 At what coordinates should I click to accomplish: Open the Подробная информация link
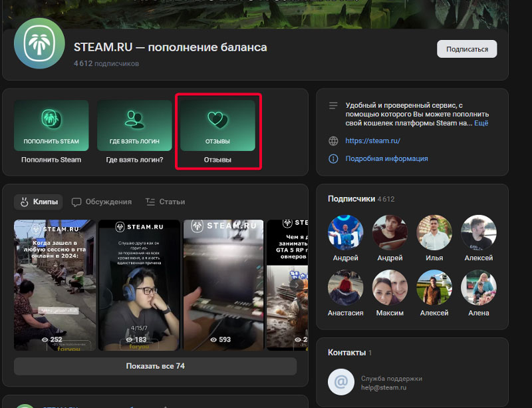tap(386, 158)
